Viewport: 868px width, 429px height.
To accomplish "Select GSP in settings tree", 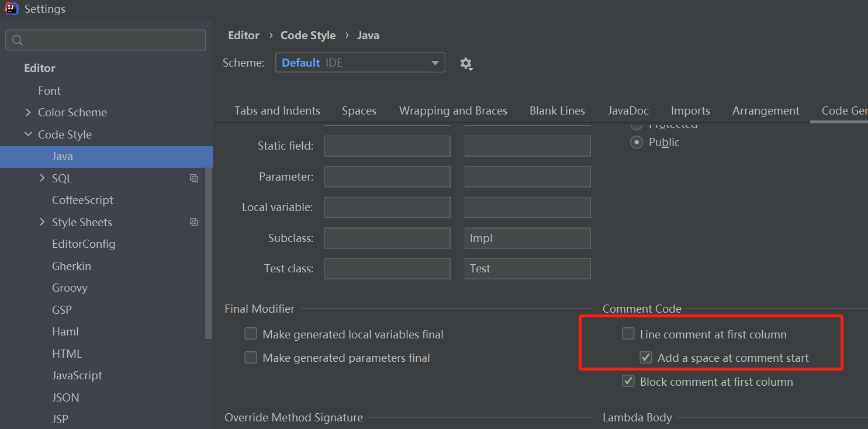I will [61, 310].
